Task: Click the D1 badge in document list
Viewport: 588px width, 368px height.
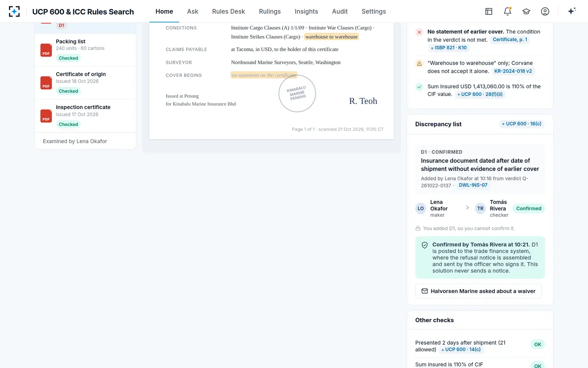Action: point(61,25)
